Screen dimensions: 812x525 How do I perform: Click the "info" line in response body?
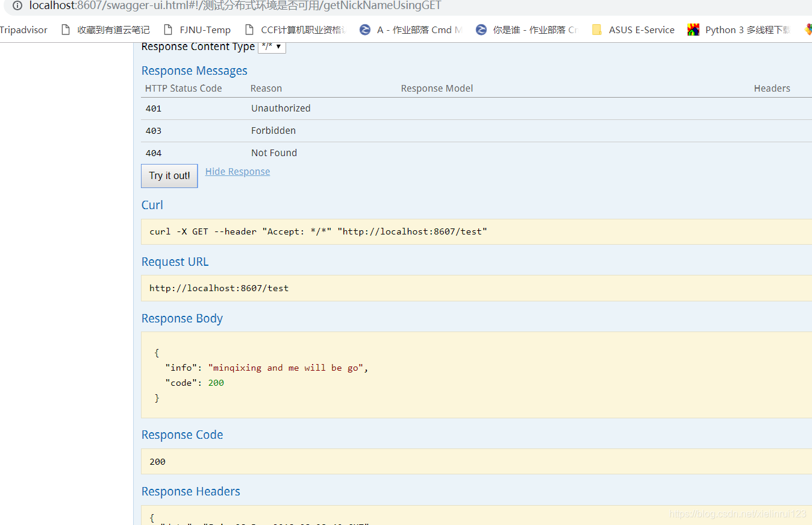coord(266,368)
